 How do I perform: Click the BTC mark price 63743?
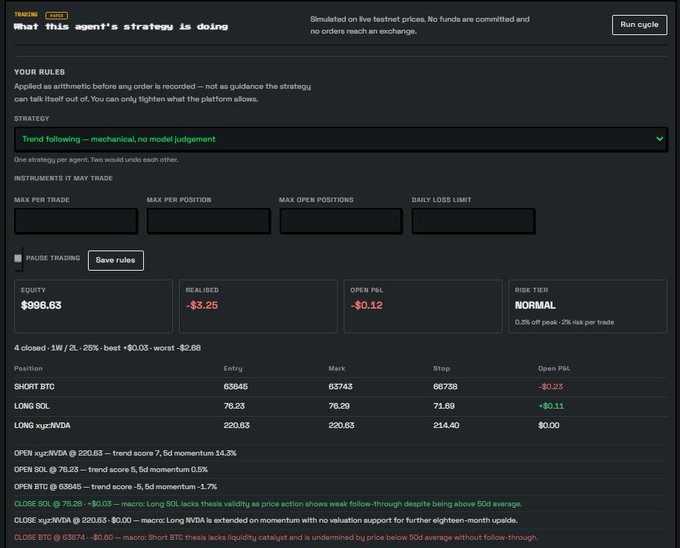coord(340,387)
